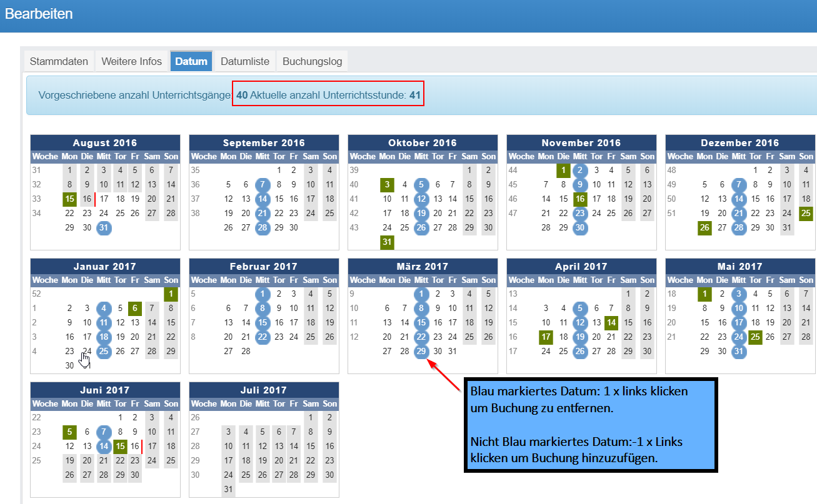Image resolution: width=817 pixels, height=504 pixels.
Task: Remove booking on 11 Januar 2017
Action: [104, 323]
